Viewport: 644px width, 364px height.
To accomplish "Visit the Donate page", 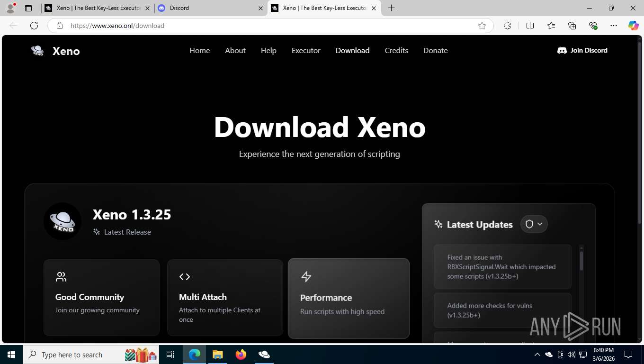I will 436,50.
